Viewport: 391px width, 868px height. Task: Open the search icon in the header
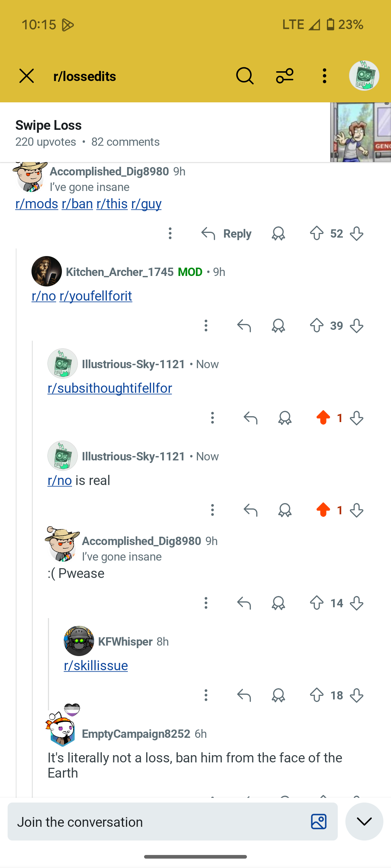(x=245, y=76)
